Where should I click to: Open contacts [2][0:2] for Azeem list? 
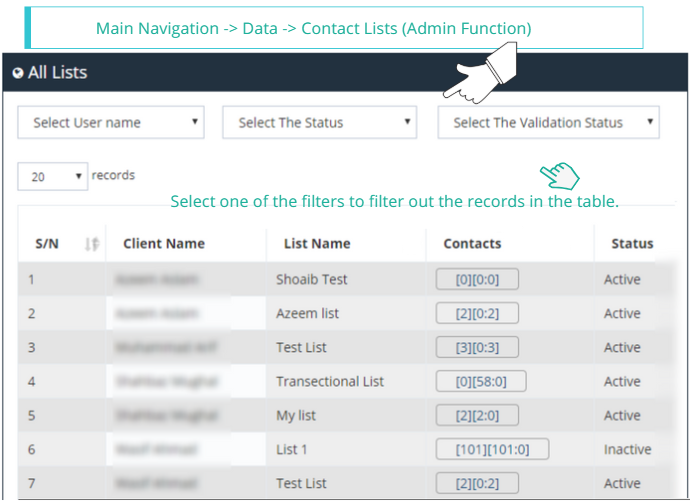[x=477, y=314]
